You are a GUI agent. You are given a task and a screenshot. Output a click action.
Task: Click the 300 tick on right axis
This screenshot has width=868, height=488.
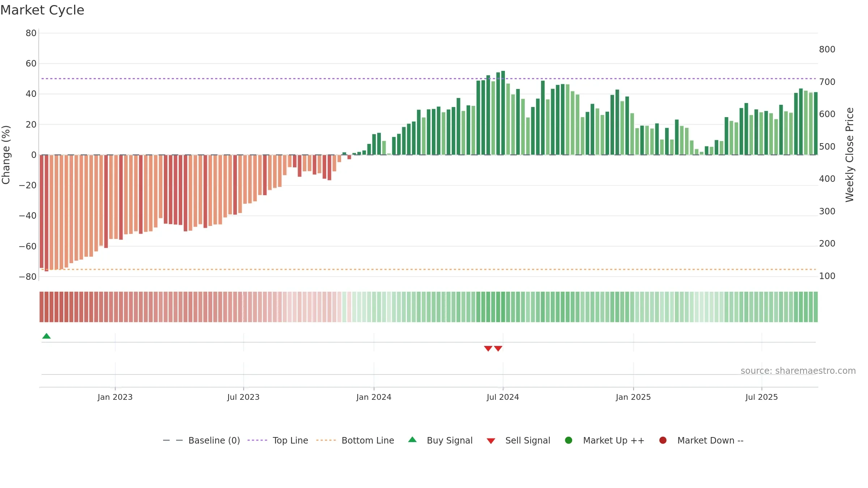pyautogui.click(x=827, y=211)
